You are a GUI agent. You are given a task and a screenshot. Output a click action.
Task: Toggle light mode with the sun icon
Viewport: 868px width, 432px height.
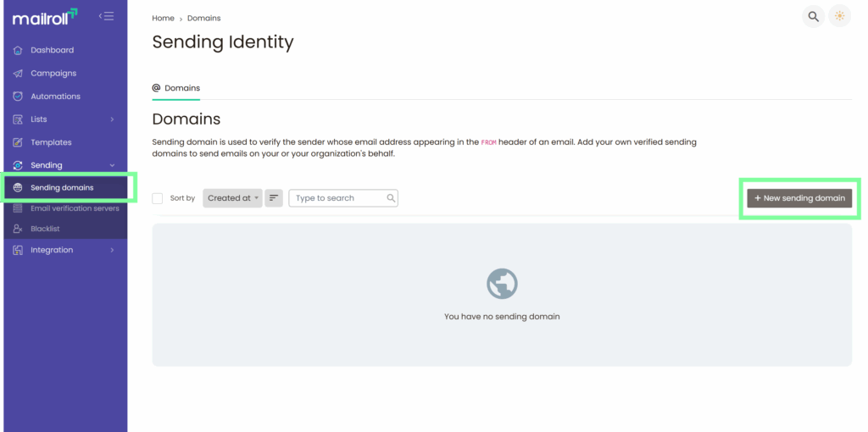pos(839,17)
